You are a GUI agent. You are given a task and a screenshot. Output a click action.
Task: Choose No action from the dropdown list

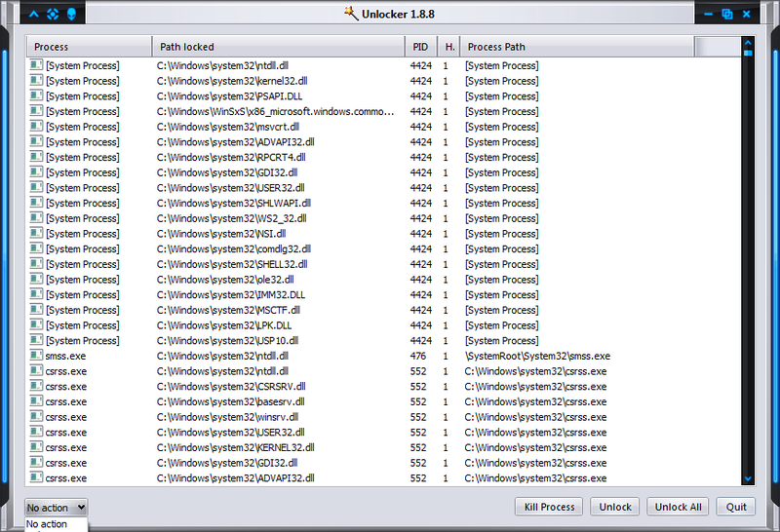click(x=47, y=524)
